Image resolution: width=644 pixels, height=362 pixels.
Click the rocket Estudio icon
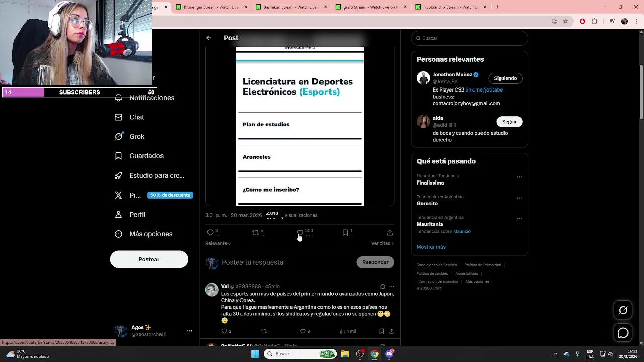[118, 175]
